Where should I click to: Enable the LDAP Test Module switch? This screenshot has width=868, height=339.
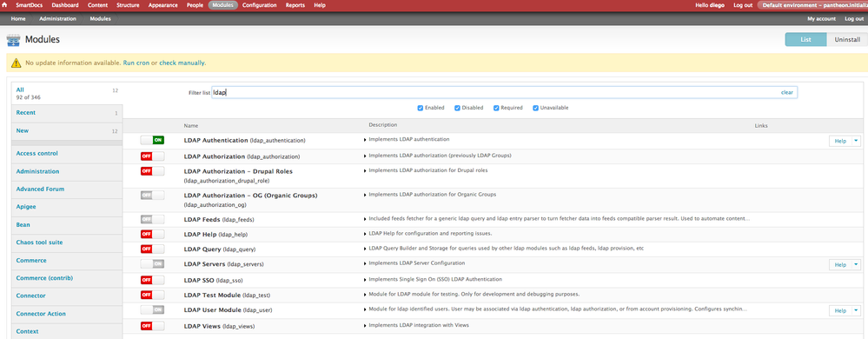click(152, 295)
